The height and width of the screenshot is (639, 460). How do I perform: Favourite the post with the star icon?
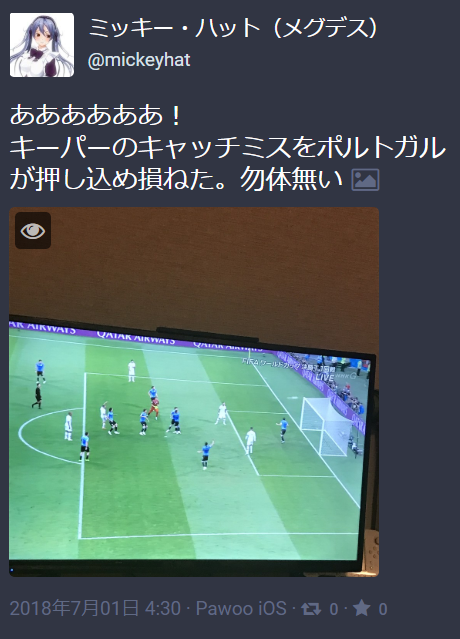click(361, 608)
